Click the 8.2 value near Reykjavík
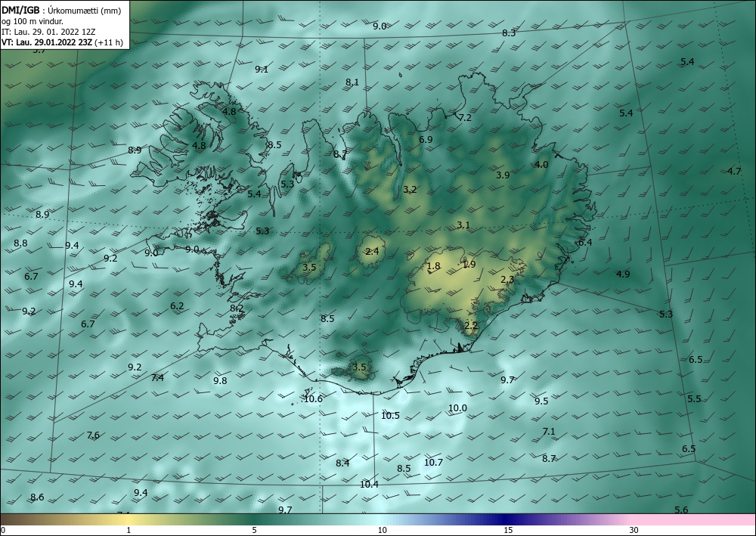The height and width of the screenshot is (536, 756). [236, 308]
